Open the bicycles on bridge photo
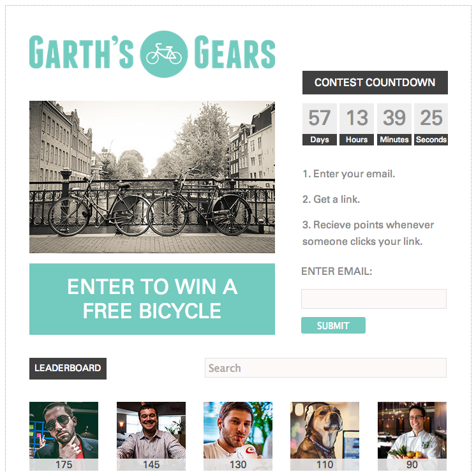The image size is (476, 472). tap(152, 177)
